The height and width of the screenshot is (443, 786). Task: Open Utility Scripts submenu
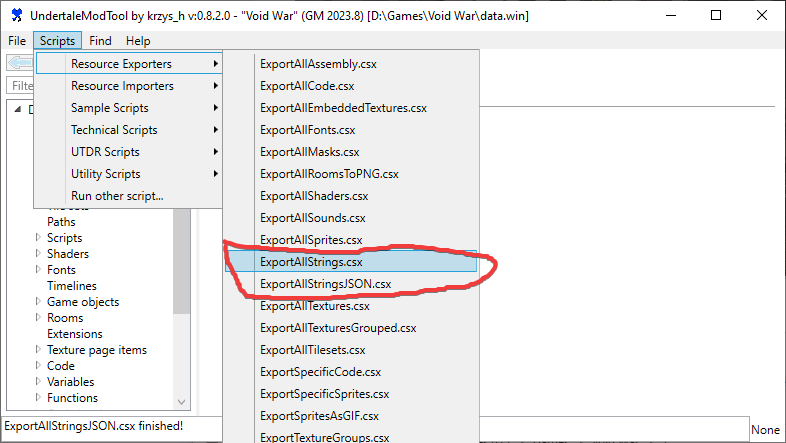[129, 174]
